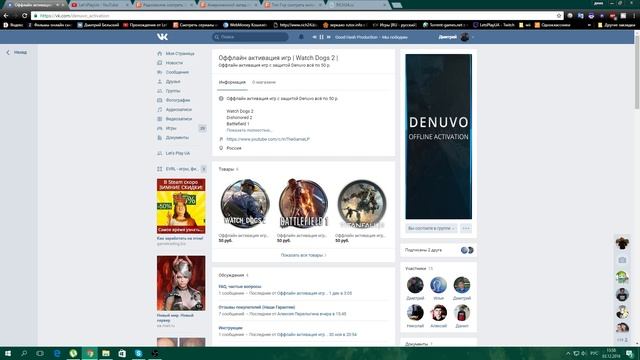The width and height of the screenshot is (640, 360).
Task: Open Skype from the taskbar
Action: [x=138, y=353]
